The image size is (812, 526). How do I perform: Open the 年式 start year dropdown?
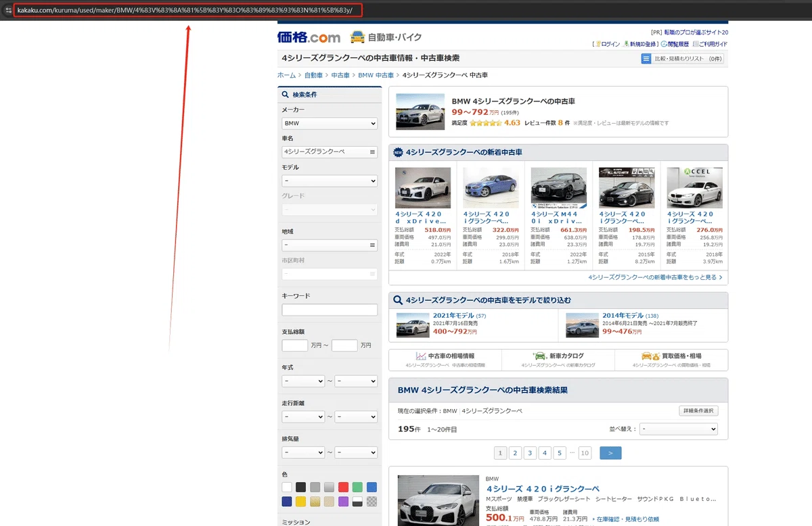(x=303, y=381)
